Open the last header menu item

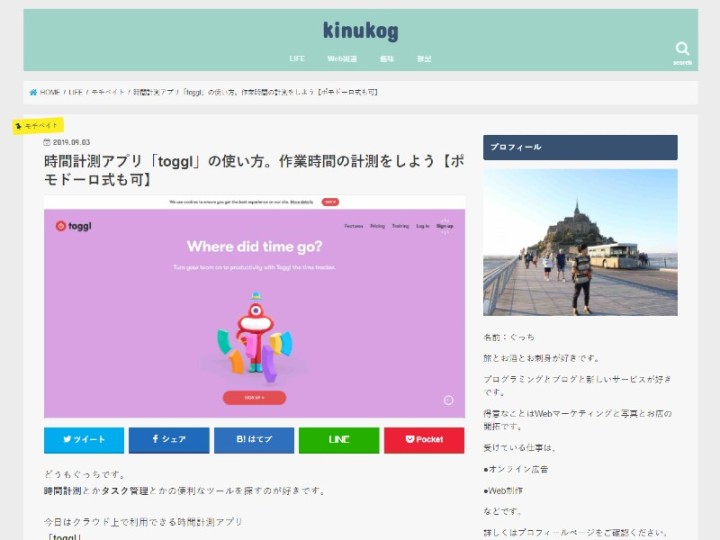(424, 59)
